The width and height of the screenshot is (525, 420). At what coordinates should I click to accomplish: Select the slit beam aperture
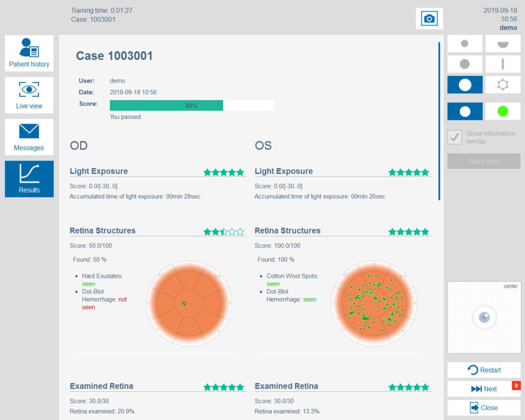[x=503, y=64]
